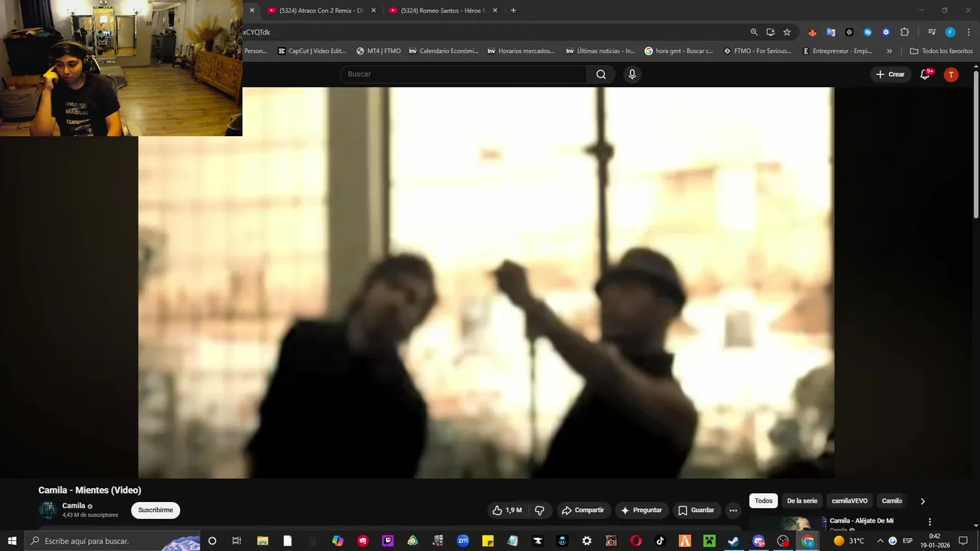Open the YouTube account avatar T

951,74
